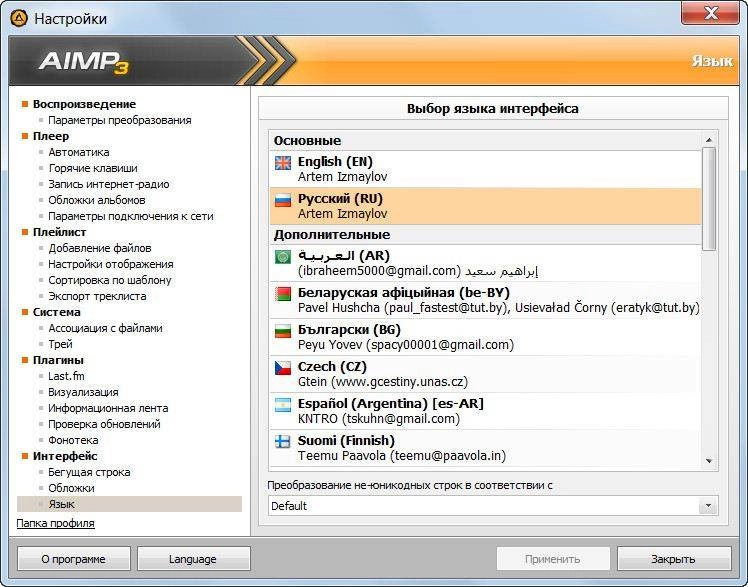748x587 pixels.
Task: Click the Arabic language flag icon
Action: 283,257
